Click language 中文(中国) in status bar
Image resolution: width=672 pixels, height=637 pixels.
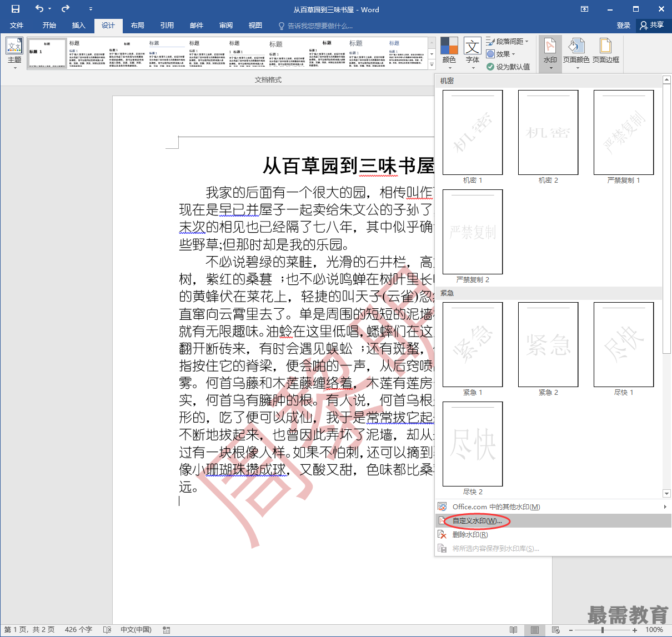(136, 630)
